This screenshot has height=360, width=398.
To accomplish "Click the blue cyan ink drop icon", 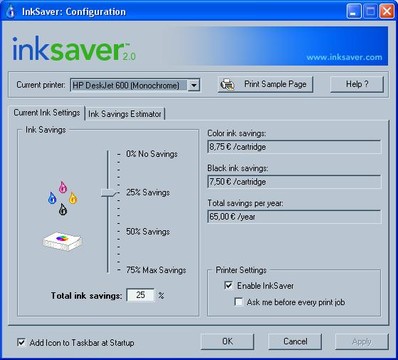I will click(x=52, y=198).
